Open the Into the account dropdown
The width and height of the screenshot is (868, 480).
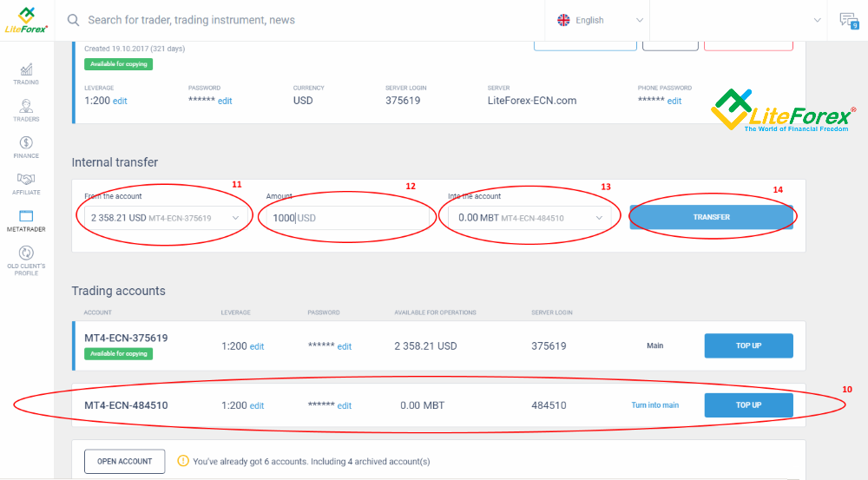[x=529, y=218]
